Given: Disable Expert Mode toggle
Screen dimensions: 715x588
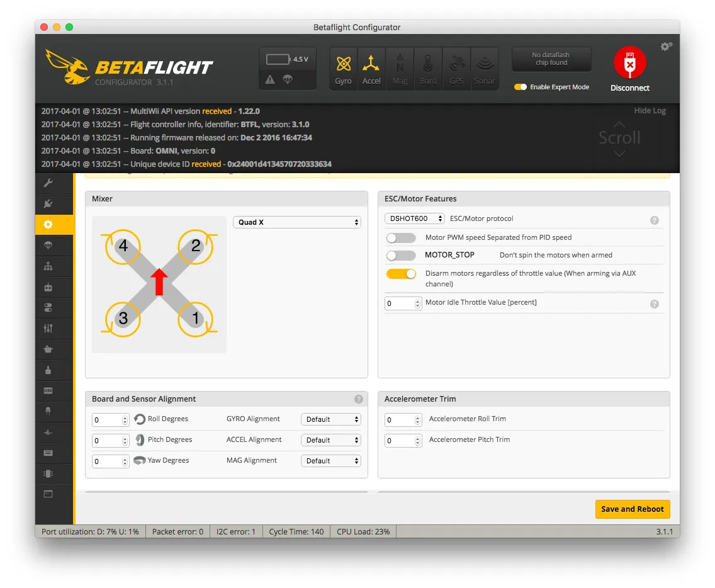Looking at the screenshot, I should 521,87.
